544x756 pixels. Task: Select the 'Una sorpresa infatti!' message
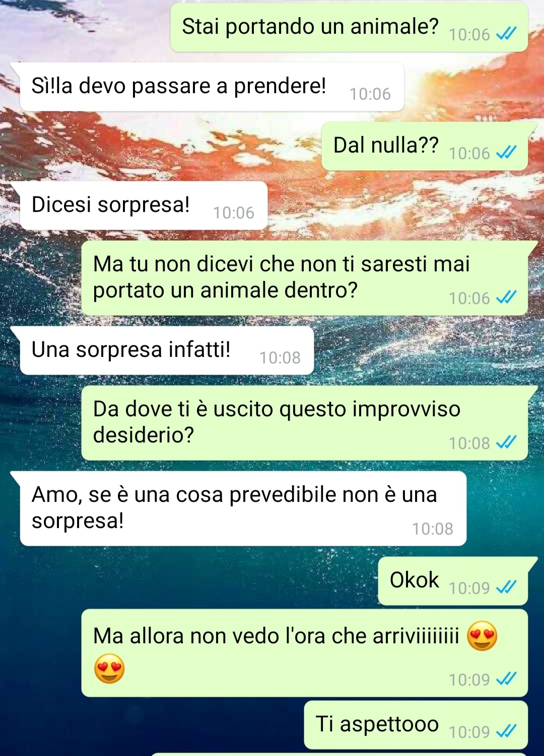[167, 350]
